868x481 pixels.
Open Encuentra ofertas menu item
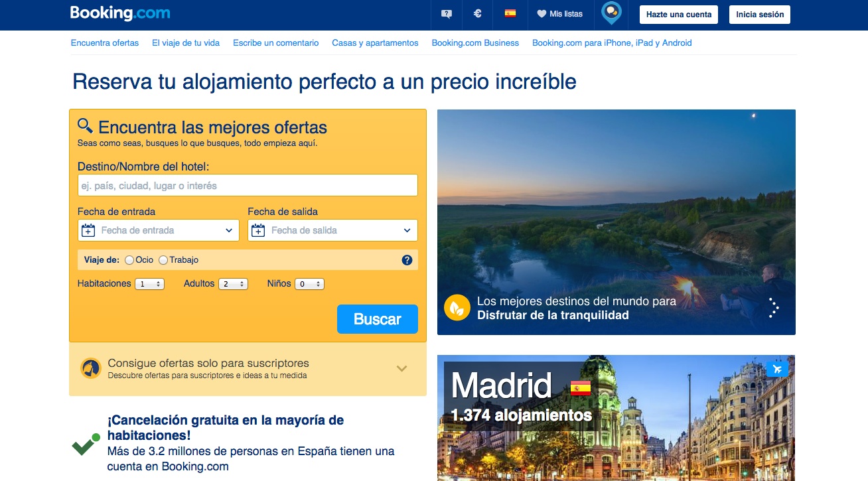pyautogui.click(x=105, y=42)
